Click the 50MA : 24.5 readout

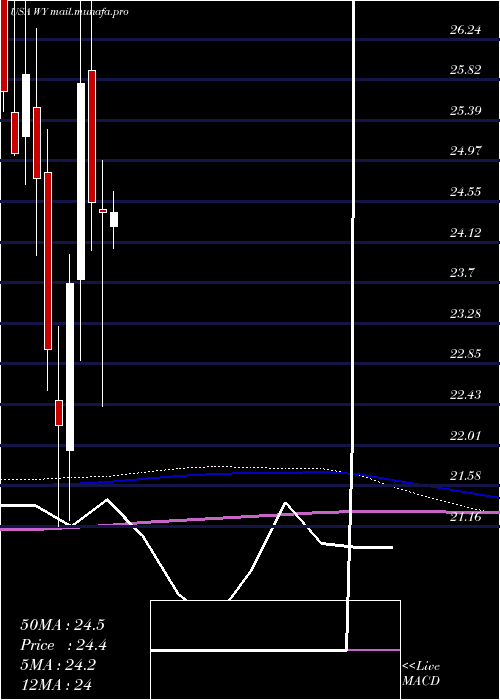pos(62,625)
